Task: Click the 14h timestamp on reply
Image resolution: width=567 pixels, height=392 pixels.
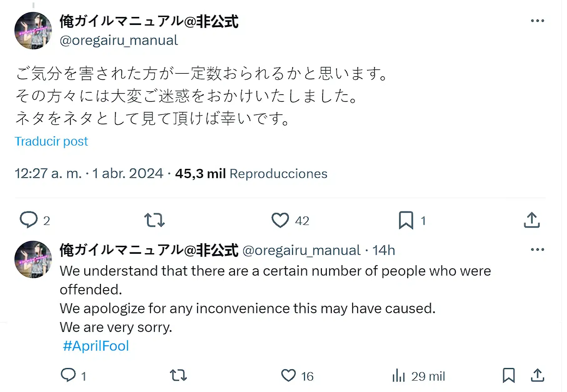Action: point(384,250)
